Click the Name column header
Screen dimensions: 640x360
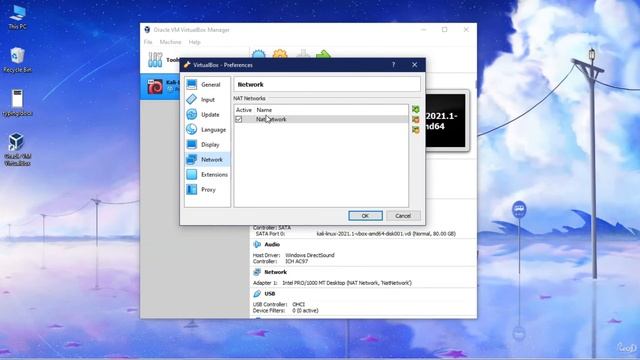(264, 110)
